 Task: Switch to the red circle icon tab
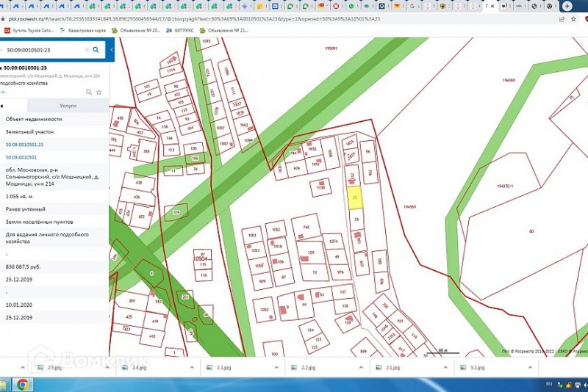(336, 6)
